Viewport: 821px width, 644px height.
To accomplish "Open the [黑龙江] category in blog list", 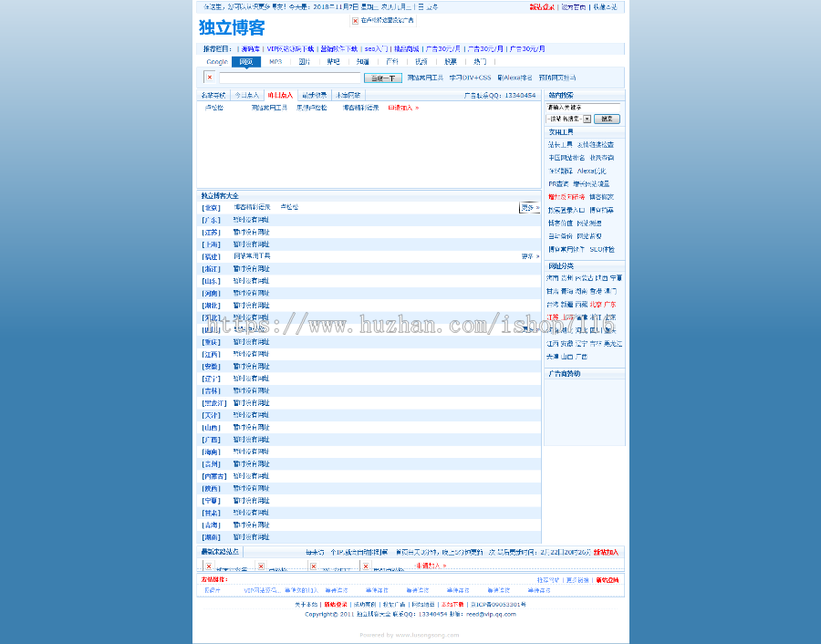I will pos(214,403).
